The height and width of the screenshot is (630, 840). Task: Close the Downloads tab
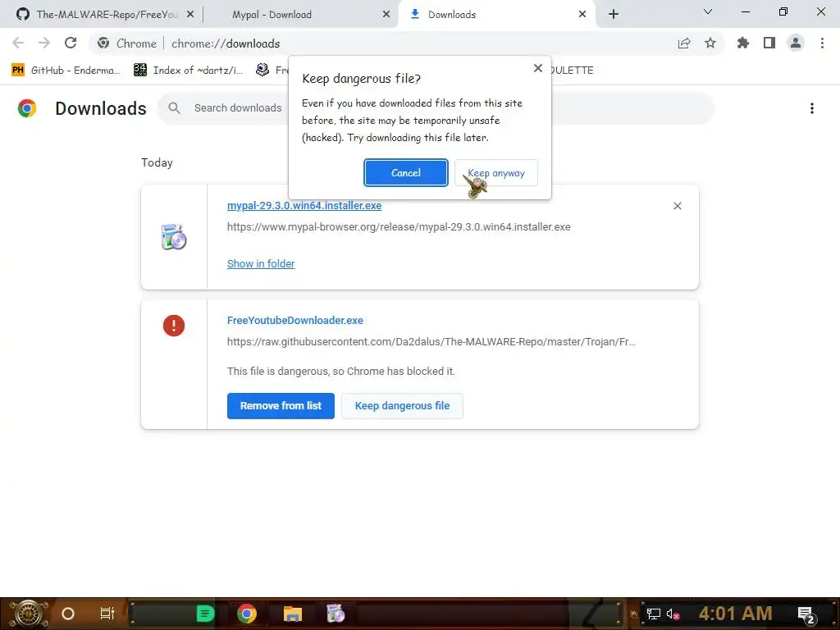pyautogui.click(x=582, y=15)
